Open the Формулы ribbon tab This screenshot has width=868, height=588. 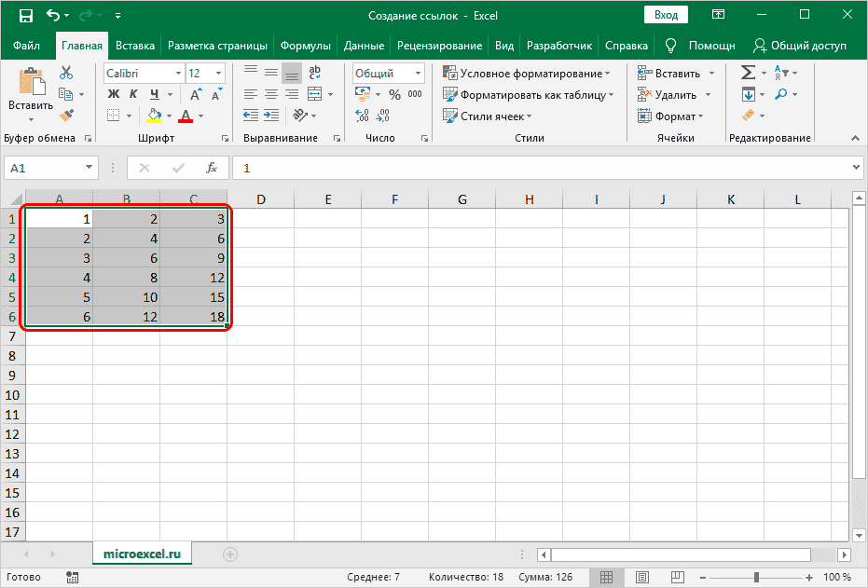pos(306,45)
